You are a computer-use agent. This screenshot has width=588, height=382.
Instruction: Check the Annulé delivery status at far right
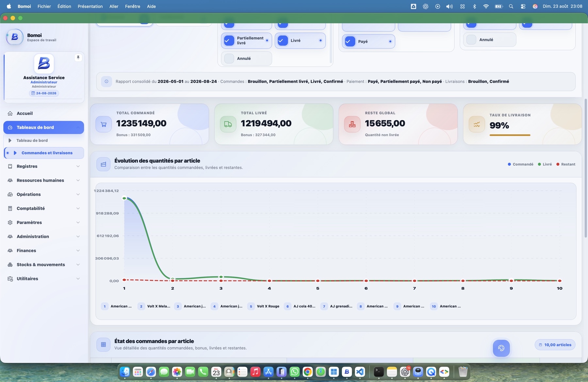click(471, 40)
